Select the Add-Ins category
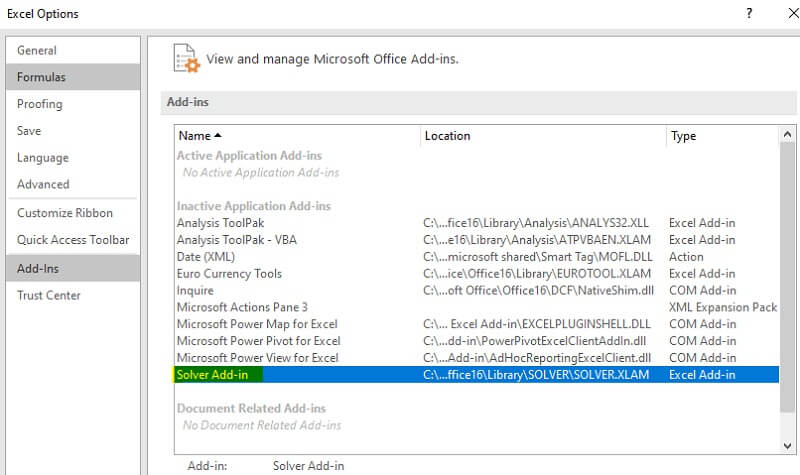 pyautogui.click(x=73, y=268)
